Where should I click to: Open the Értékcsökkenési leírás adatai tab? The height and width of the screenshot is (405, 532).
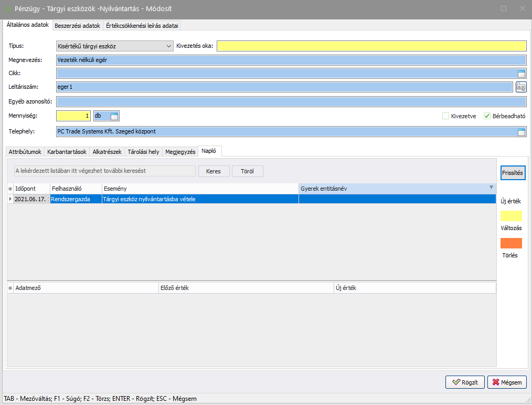tap(142, 25)
